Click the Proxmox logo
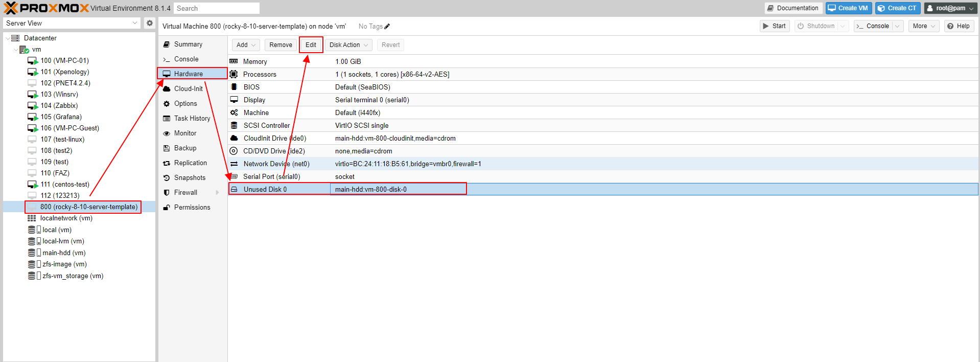Viewport: 980px width, 362px height. 46,8
